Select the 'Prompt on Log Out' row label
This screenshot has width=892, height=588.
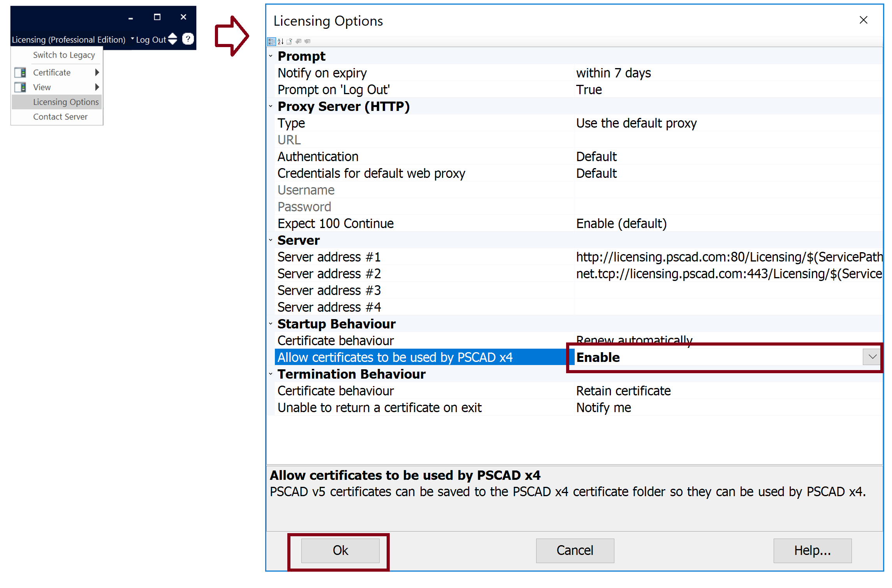click(333, 90)
